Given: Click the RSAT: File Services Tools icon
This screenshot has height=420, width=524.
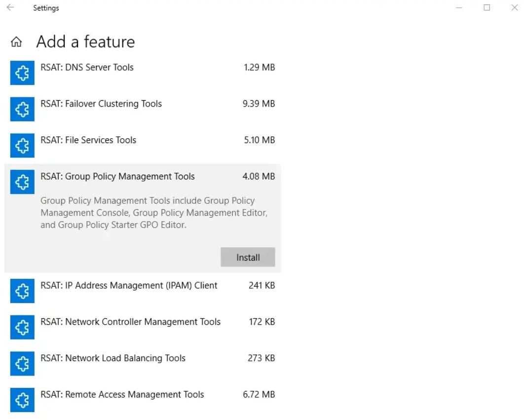Looking at the screenshot, I should pos(22,146).
